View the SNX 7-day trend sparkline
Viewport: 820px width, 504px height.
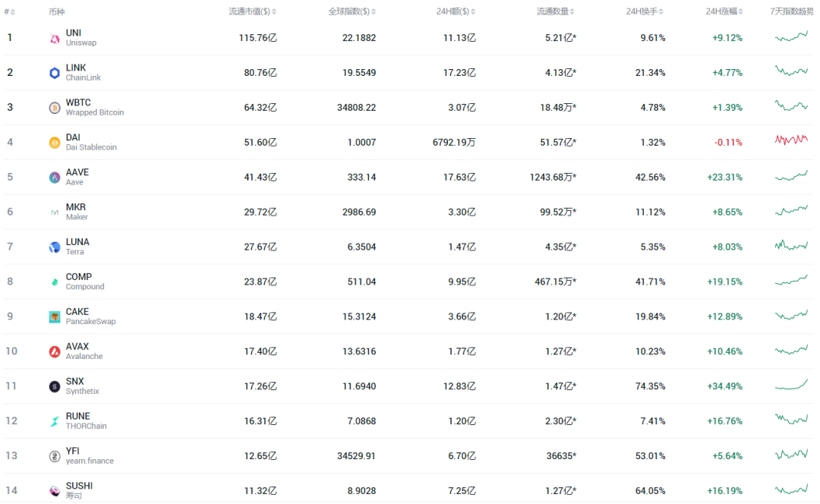[x=791, y=386]
